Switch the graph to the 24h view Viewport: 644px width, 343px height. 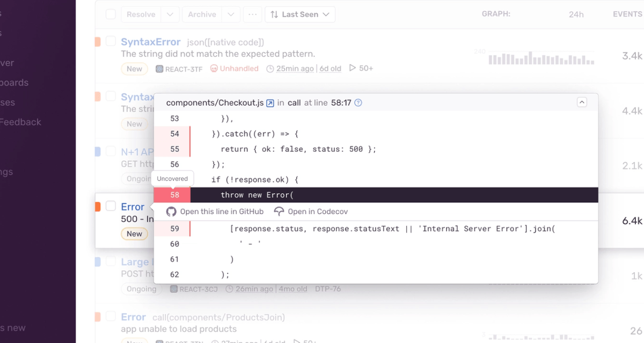(x=576, y=14)
